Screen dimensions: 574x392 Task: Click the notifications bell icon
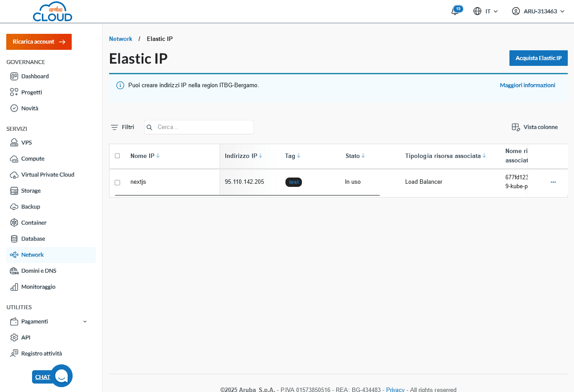[455, 12]
